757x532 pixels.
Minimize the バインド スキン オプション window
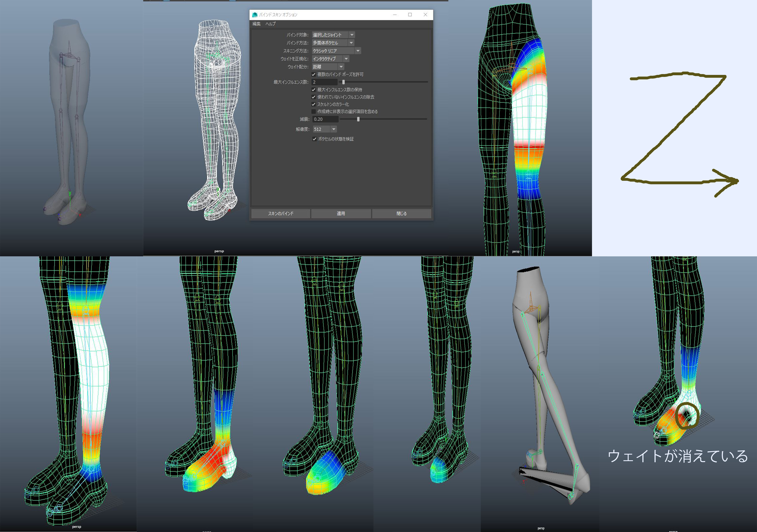click(x=395, y=15)
